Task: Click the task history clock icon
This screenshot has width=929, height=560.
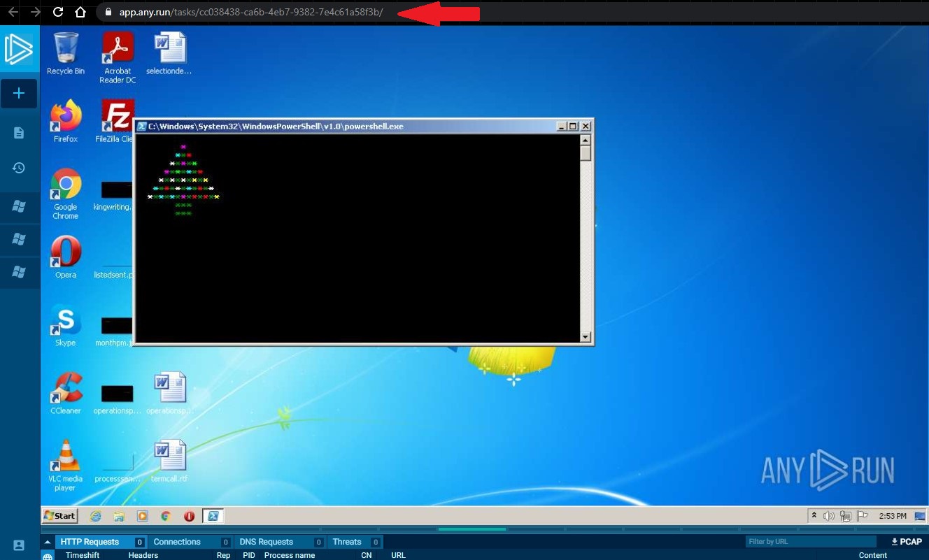Action: [19, 168]
